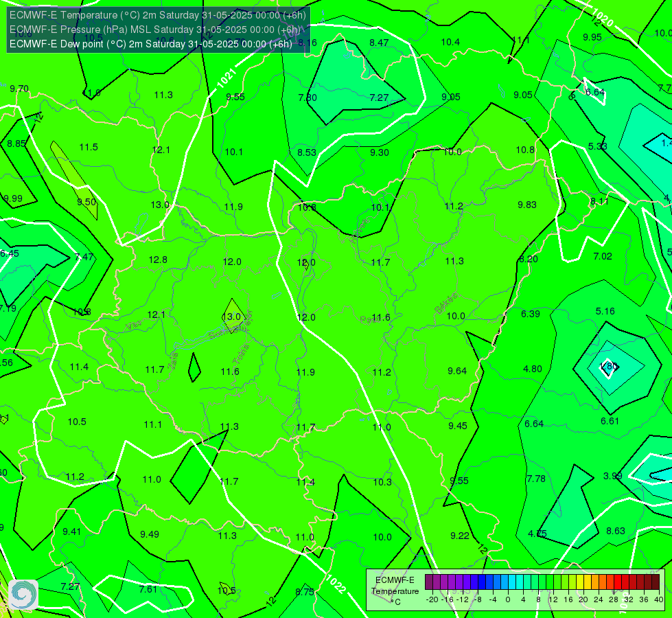Click the map value 4.75
The width and height of the screenshot is (672, 618).
tap(537, 534)
